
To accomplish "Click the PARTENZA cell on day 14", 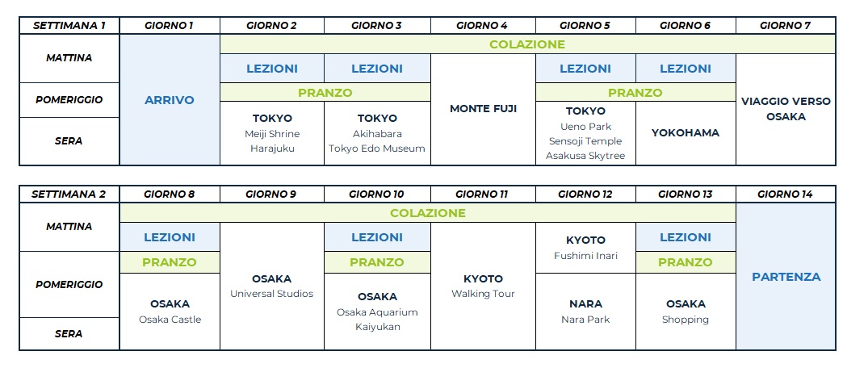I will point(786,277).
